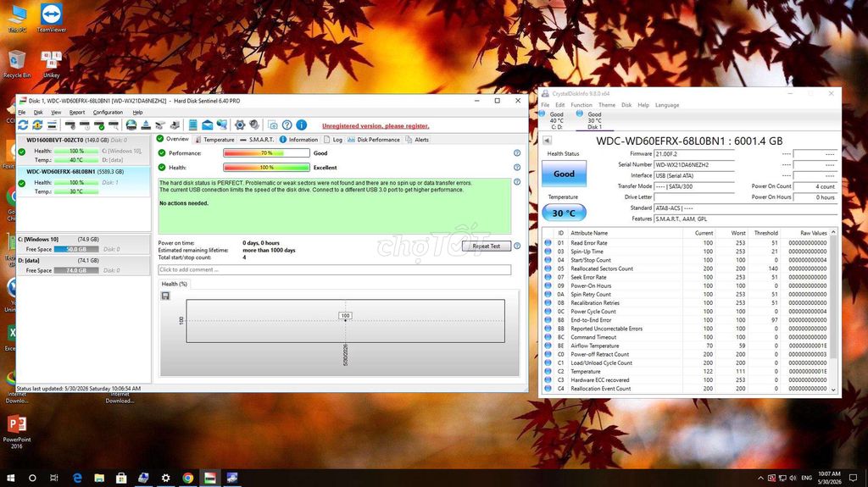868x487 pixels.
Task: Open the Log tab
Action: [333, 140]
